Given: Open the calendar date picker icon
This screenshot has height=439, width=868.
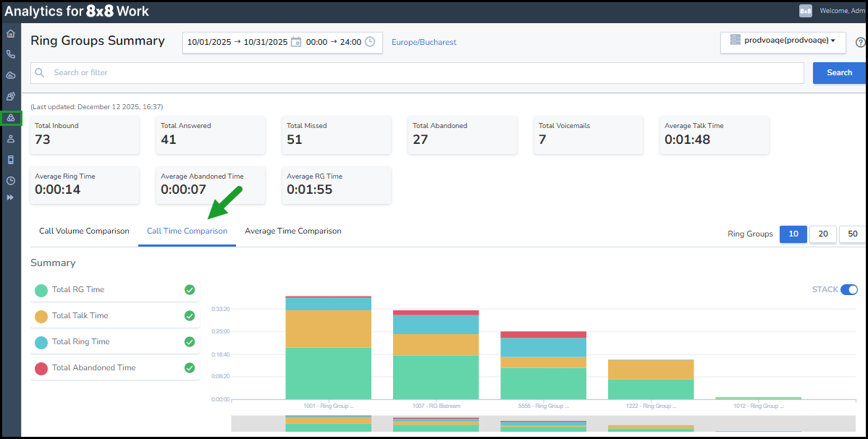Looking at the screenshot, I should coord(295,42).
